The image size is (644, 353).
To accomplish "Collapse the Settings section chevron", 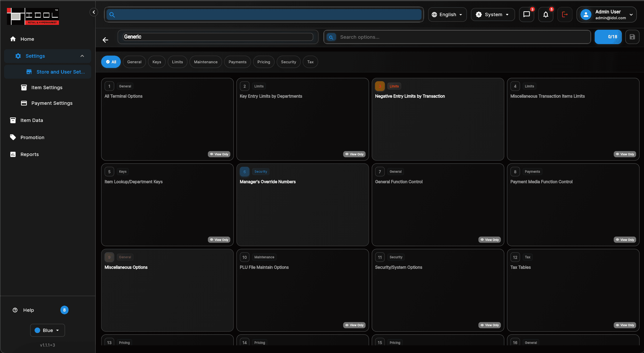I will click(x=82, y=56).
